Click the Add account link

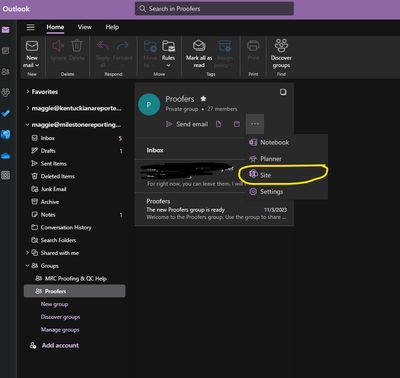coord(60,345)
